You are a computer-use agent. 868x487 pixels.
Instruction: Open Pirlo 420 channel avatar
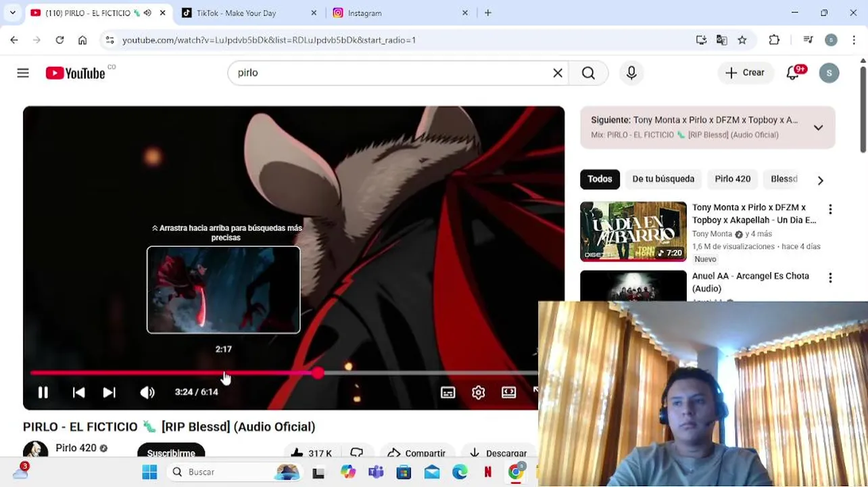tap(35, 450)
